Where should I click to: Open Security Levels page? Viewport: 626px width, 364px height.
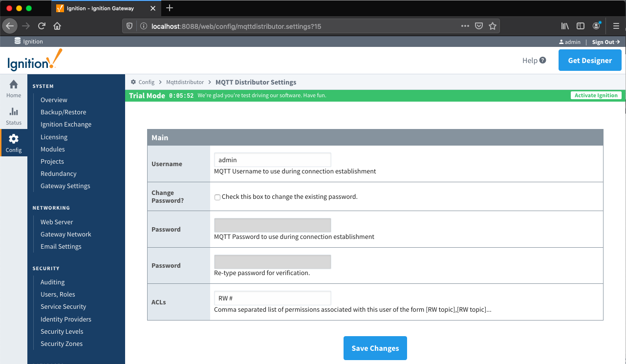(x=62, y=331)
